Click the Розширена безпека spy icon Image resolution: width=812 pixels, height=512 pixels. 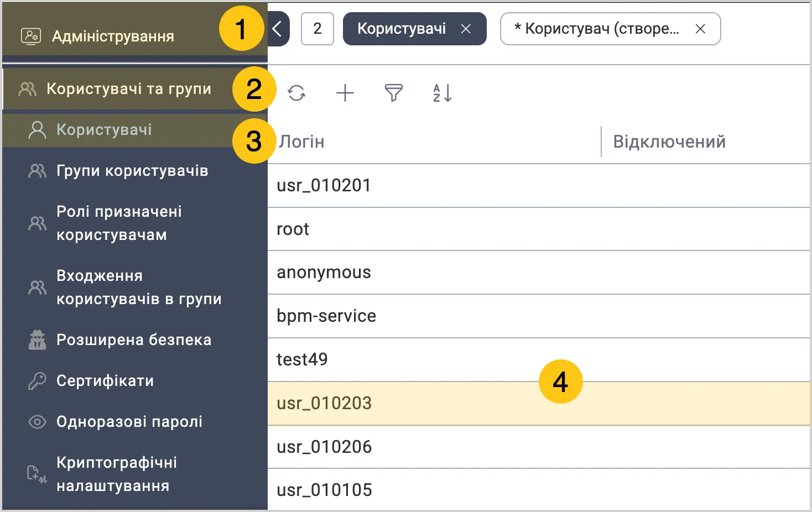(37, 340)
